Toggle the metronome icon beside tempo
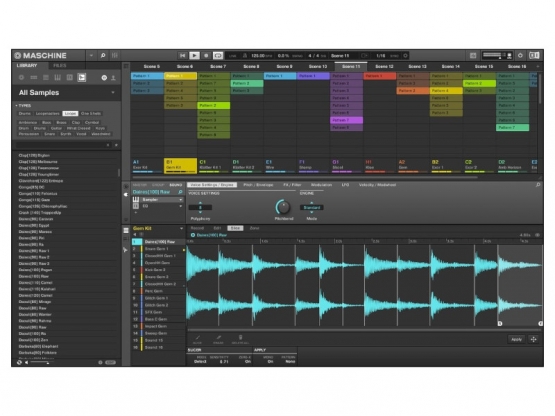Viewport: 555px width, 416px height. 245,56
